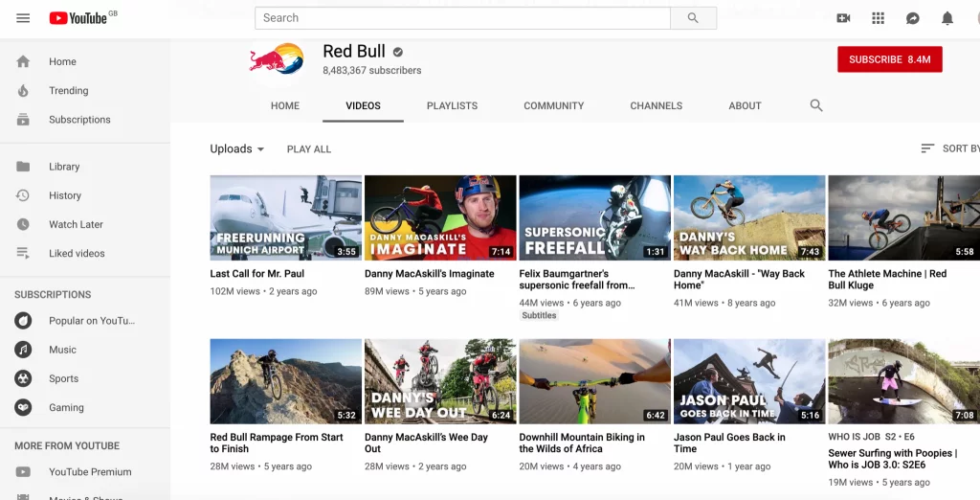This screenshot has height=500, width=980.
Task: Click the Popular on YouTube channel icon
Action: (x=23, y=320)
